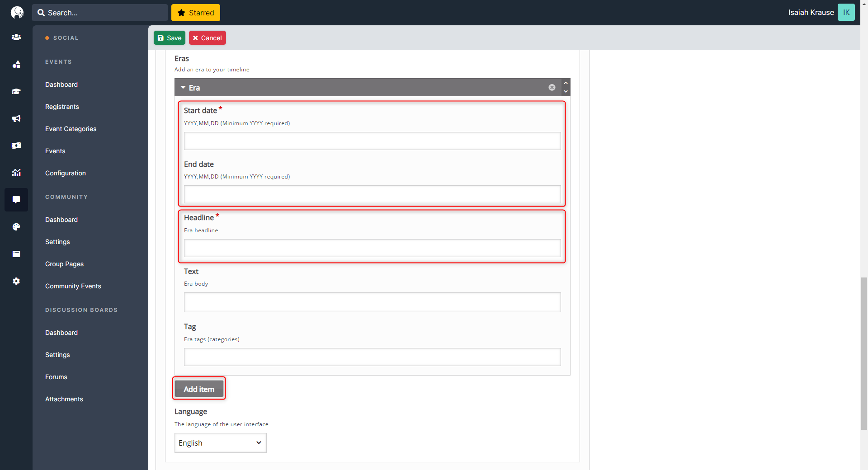Click the IK avatar badge
The image size is (868, 470).
pyautogui.click(x=846, y=12)
